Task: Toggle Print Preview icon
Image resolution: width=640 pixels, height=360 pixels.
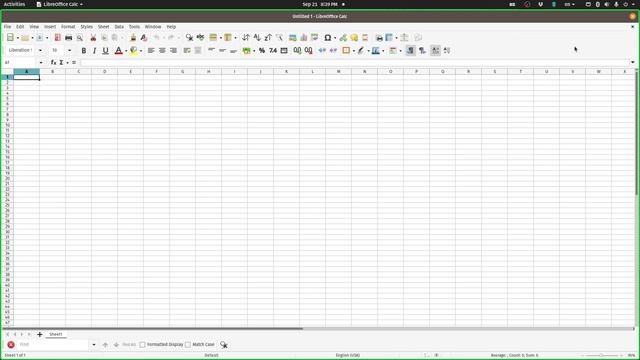Action: [80, 38]
